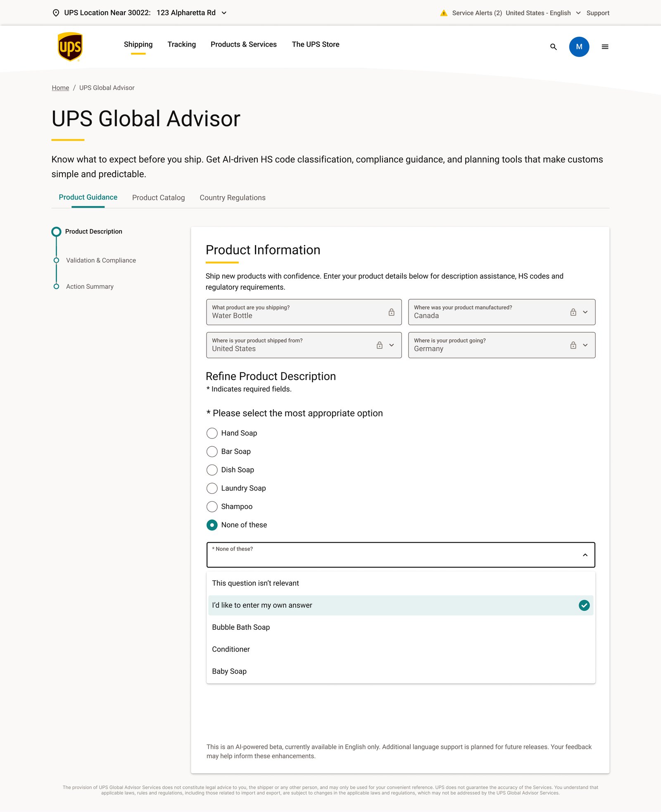
Task: Choose Conditioner from the list
Action: pos(401,649)
